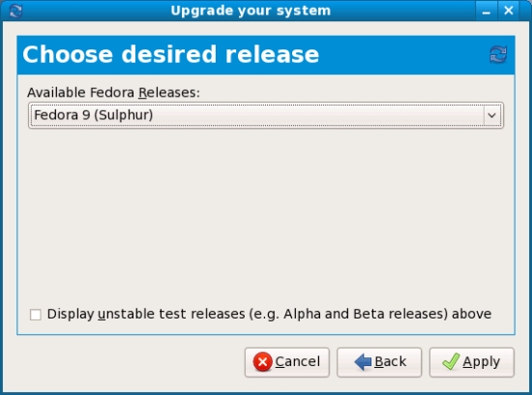
Task: Click the preupgrade app icon in title bar
Action: (x=15, y=11)
